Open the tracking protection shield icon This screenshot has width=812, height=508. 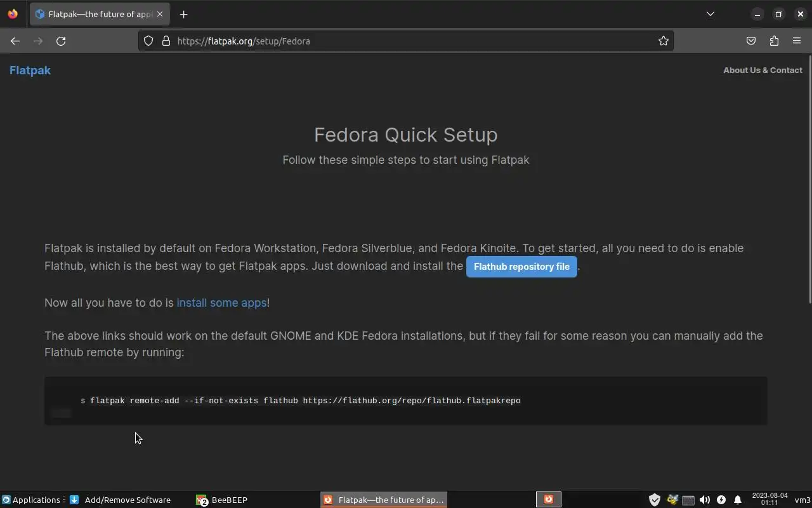[148, 41]
